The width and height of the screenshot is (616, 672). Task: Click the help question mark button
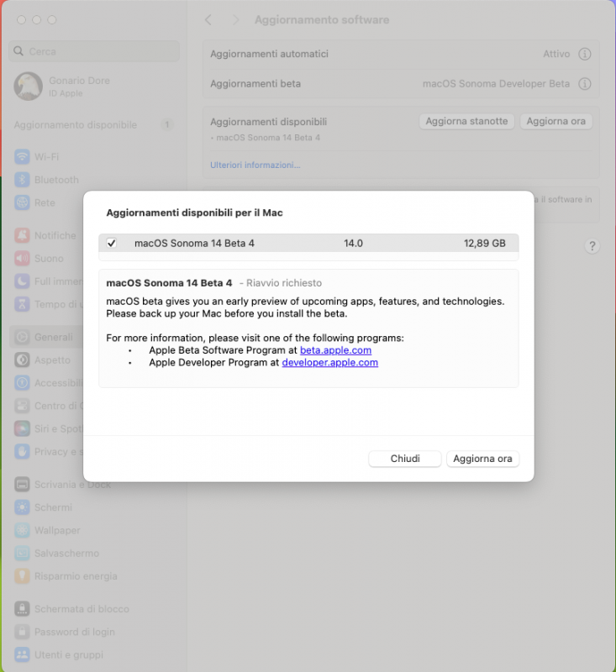coord(592,246)
